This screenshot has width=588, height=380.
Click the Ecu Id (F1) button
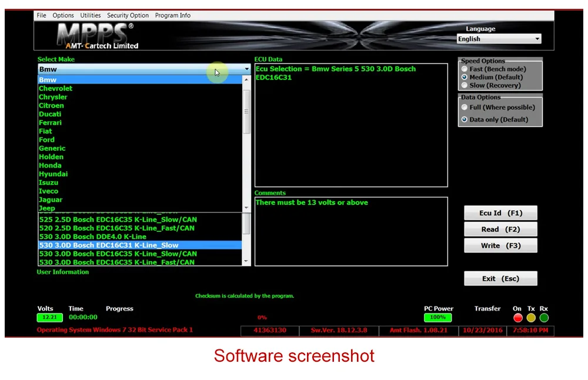pos(500,213)
